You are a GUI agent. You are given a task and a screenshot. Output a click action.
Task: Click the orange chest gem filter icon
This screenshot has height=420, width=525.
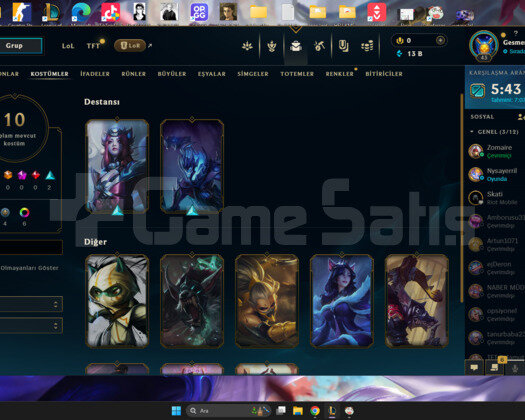click(8, 175)
